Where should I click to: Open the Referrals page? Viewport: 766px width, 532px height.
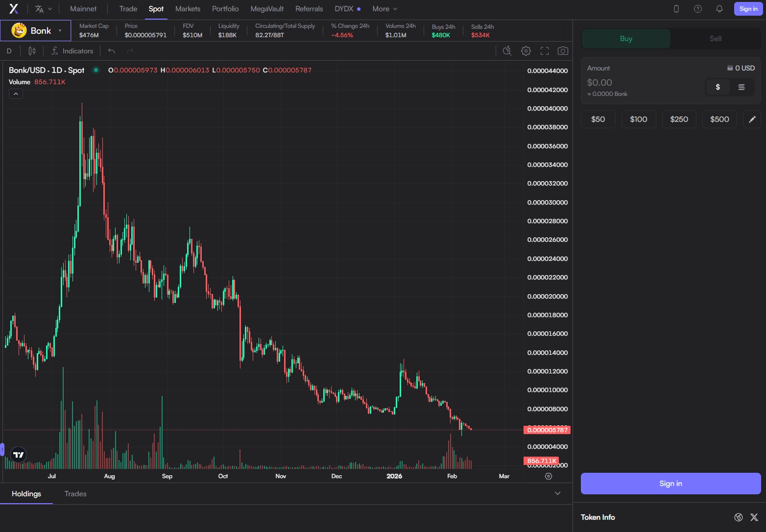coord(309,9)
